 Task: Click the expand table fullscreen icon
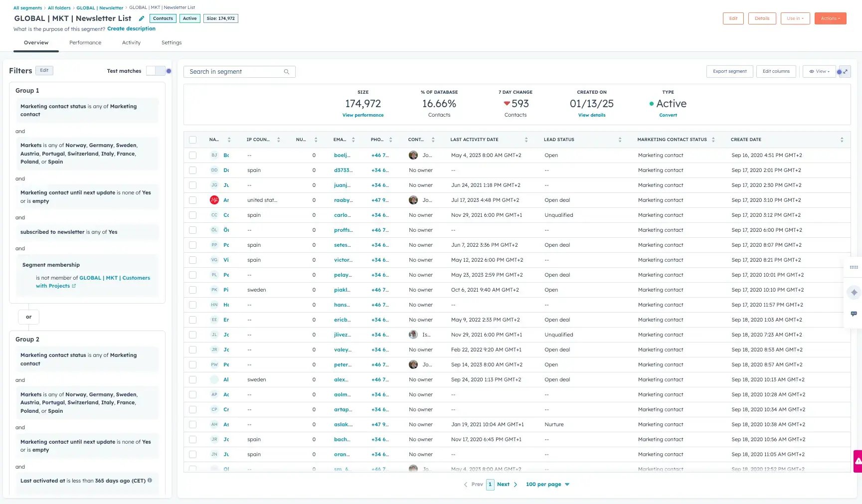[846, 72]
